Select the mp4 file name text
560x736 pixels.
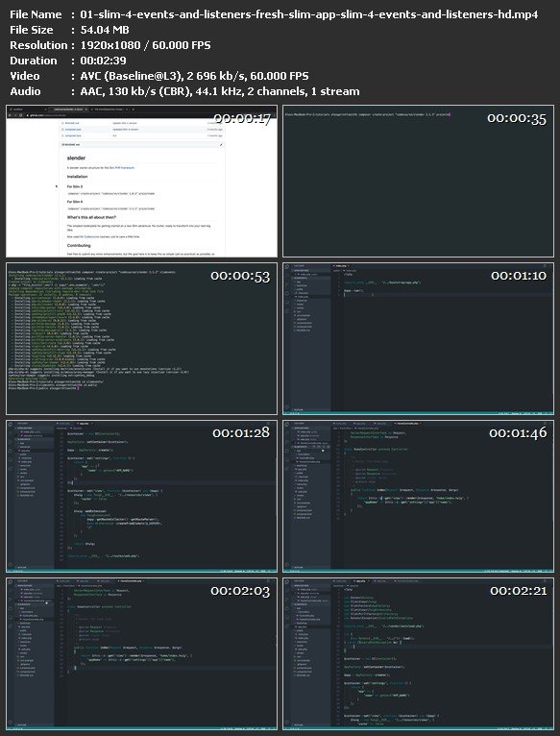point(309,14)
